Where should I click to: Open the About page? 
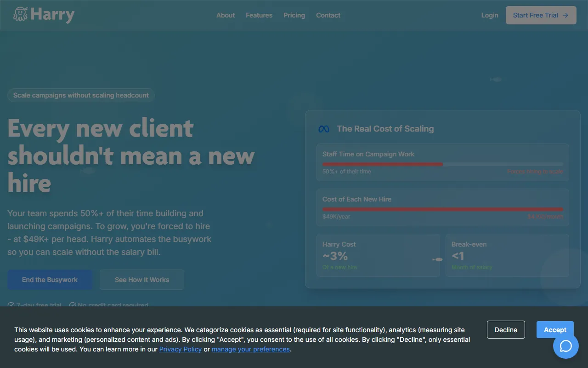click(x=226, y=15)
